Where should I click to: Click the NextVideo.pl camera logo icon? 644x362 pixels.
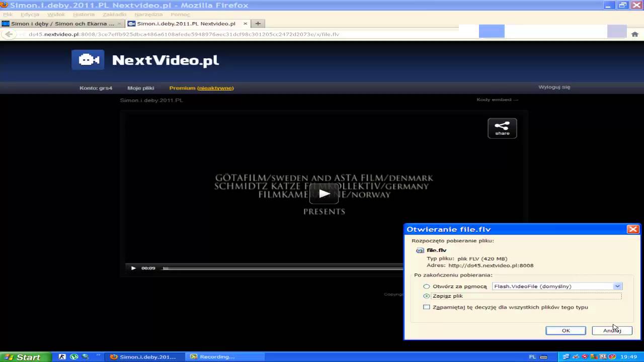[88, 60]
